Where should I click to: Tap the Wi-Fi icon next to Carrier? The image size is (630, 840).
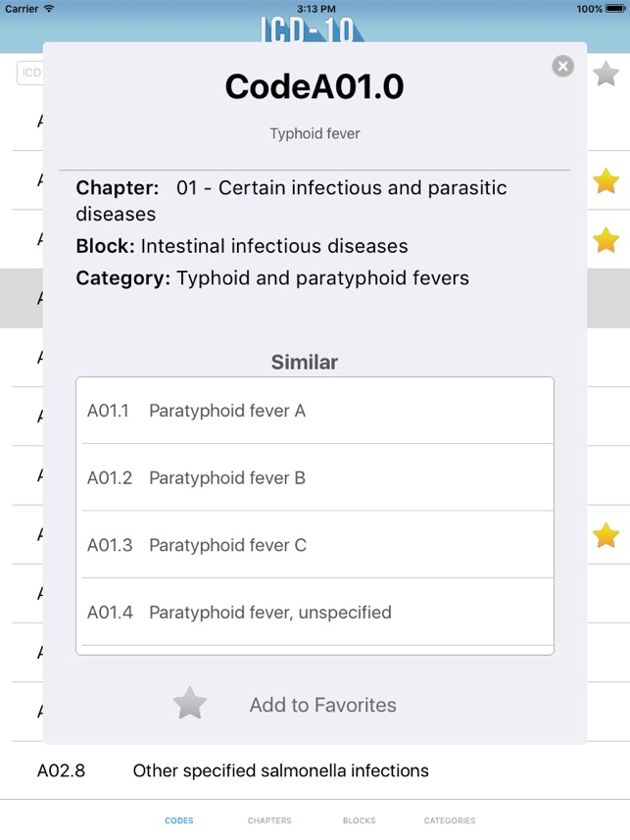click(x=49, y=9)
